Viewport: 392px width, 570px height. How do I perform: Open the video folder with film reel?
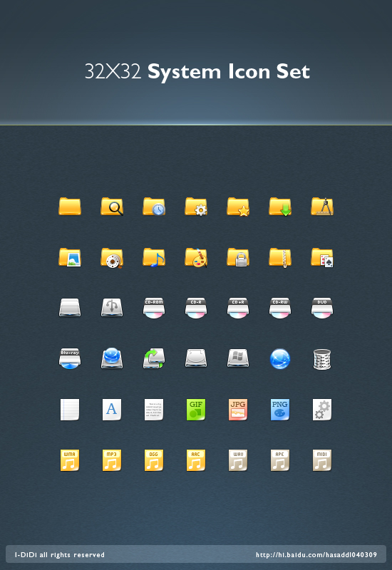pyautogui.click(x=112, y=258)
